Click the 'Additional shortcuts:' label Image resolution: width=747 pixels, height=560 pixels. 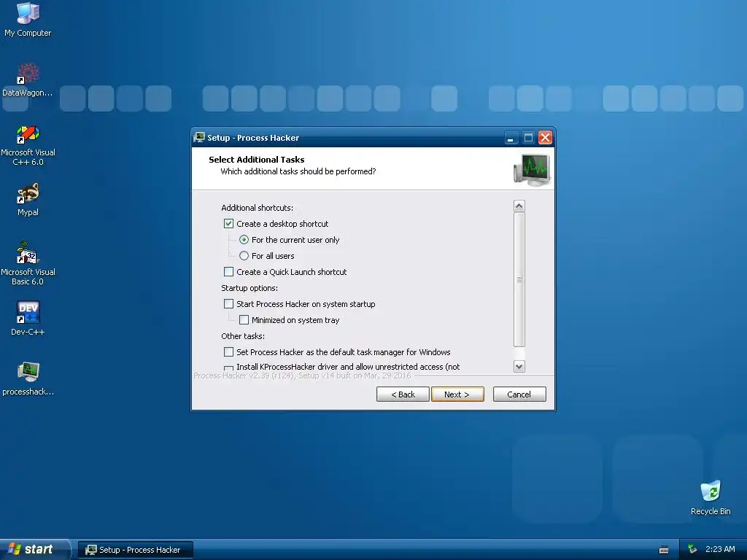[x=258, y=208]
